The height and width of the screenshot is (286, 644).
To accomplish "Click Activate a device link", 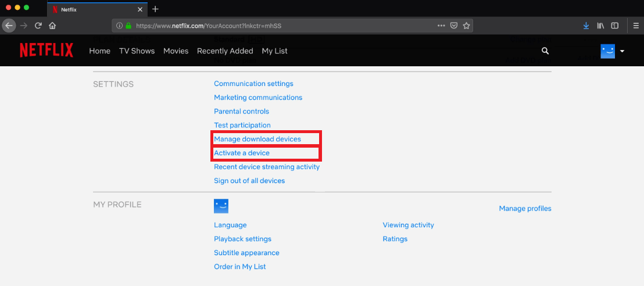I will point(242,153).
